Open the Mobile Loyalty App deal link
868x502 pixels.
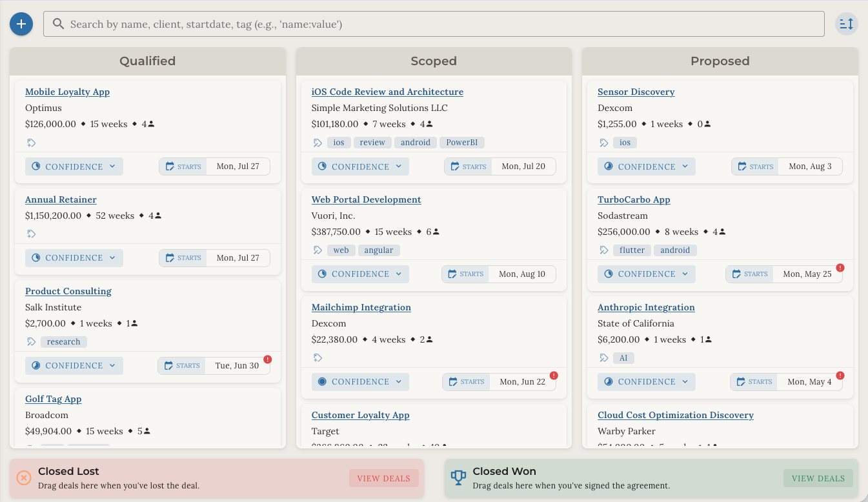click(68, 92)
